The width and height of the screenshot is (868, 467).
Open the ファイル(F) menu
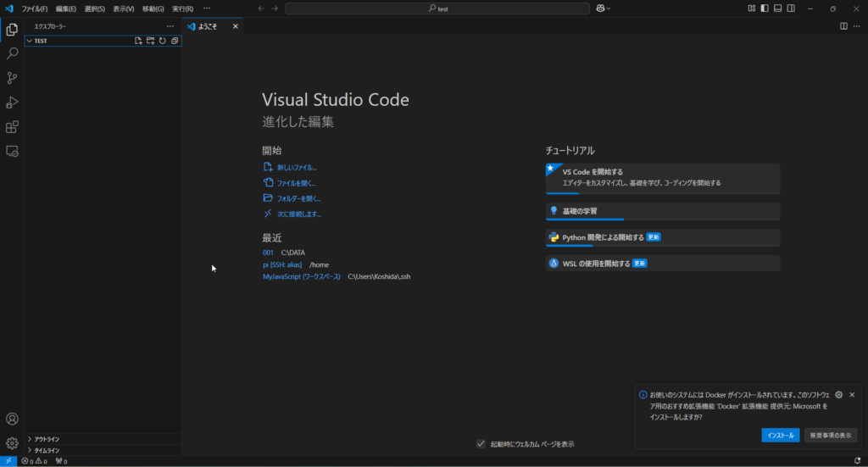click(34, 8)
